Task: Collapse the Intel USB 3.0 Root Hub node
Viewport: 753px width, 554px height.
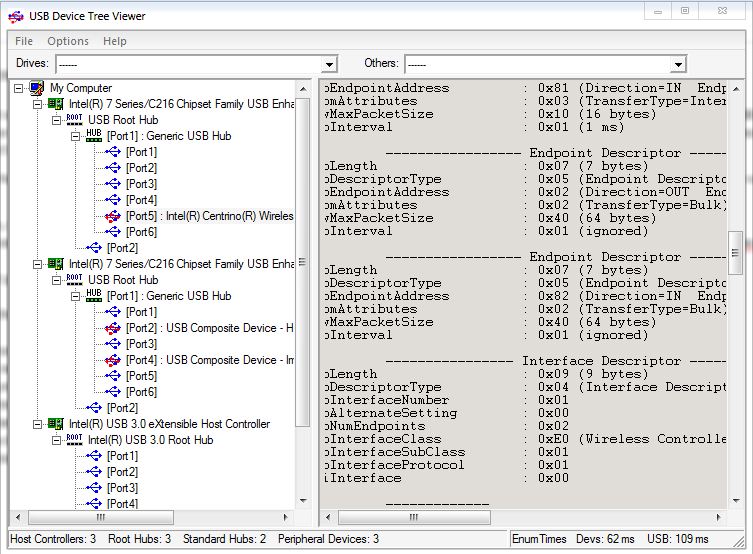Action: 56,440
